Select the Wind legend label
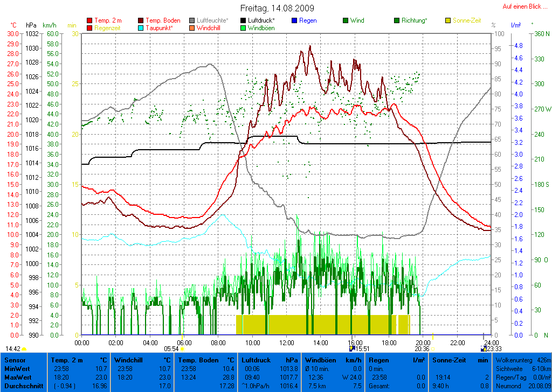This screenshot has height=392, width=552. pos(357,20)
